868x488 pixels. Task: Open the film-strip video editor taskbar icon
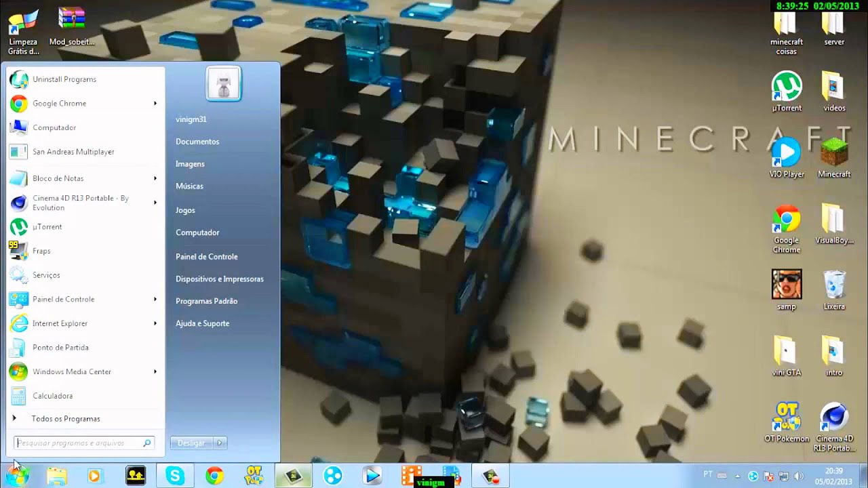(412, 476)
